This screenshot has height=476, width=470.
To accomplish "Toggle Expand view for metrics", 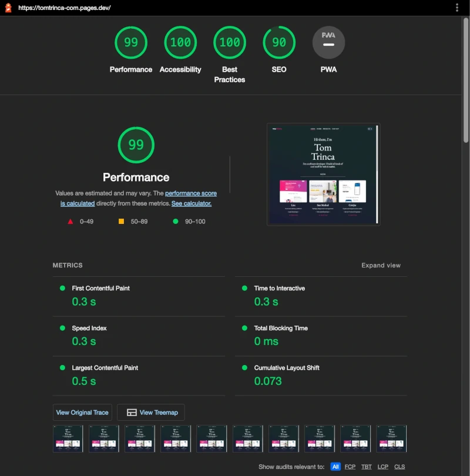I will click(381, 266).
